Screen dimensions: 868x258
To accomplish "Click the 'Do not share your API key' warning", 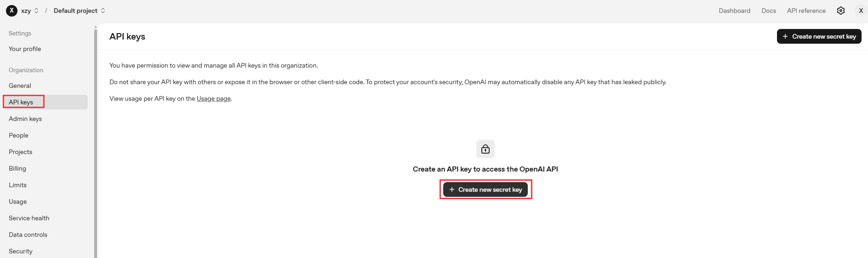I will tap(388, 82).
